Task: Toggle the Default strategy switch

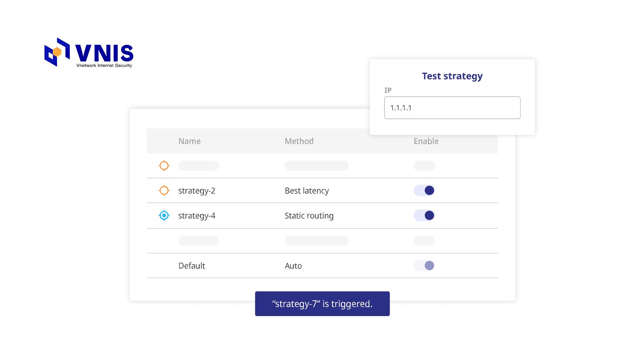Action: 424,265
